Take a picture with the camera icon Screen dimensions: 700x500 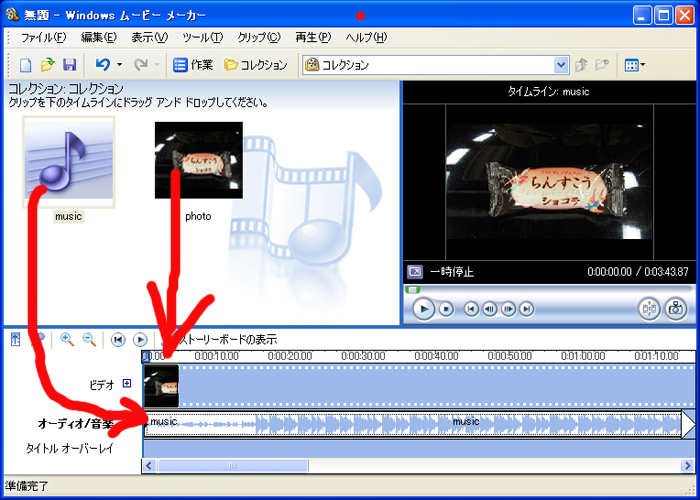[x=675, y=309]
